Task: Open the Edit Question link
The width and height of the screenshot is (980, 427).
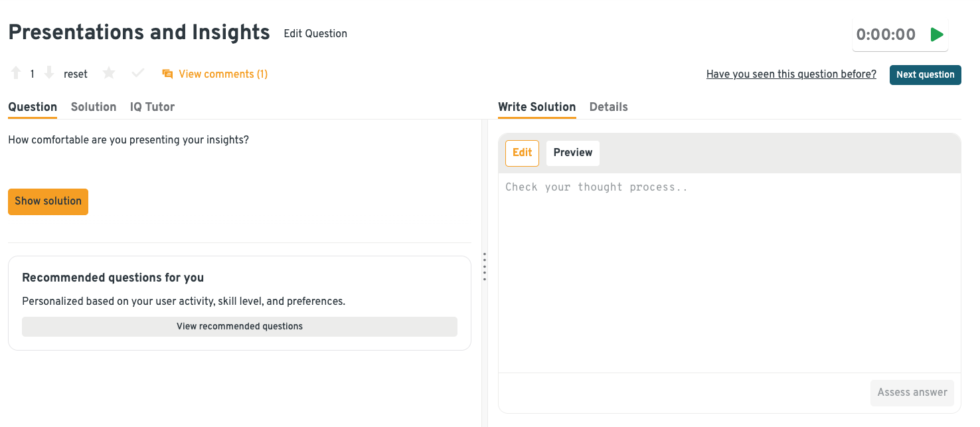Action: coord(315,33)
